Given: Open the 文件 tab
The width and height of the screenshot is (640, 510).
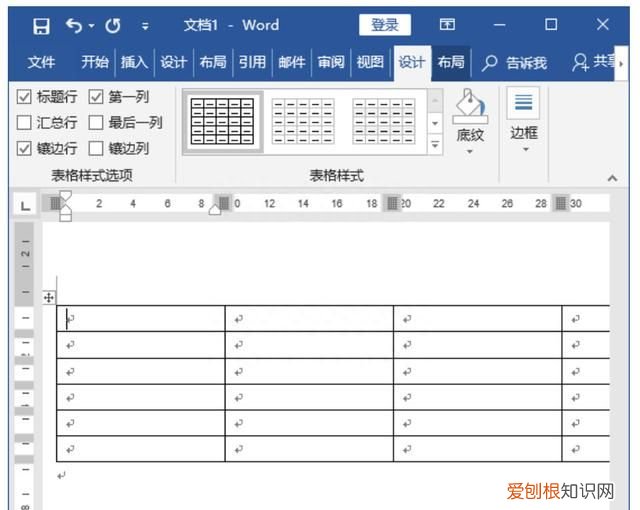Looking at the screenshot, I should pyautogui.click(x=41, y=62).
